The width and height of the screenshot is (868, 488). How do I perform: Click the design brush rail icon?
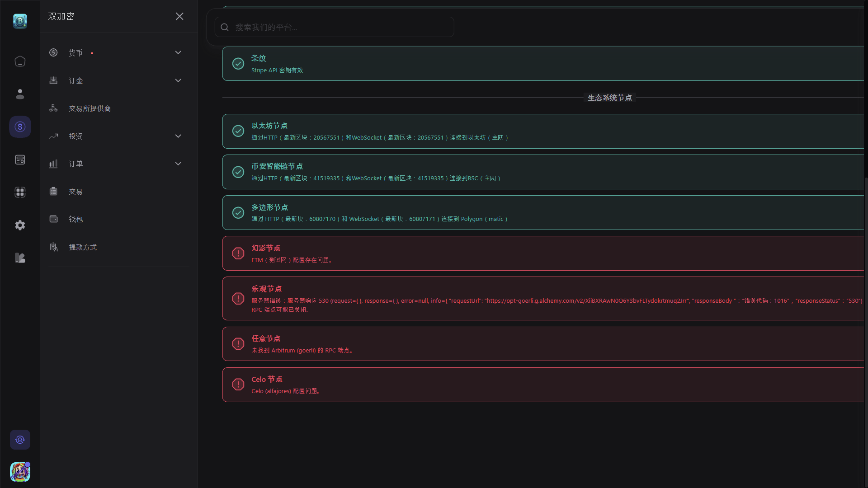tap(20, 258)
